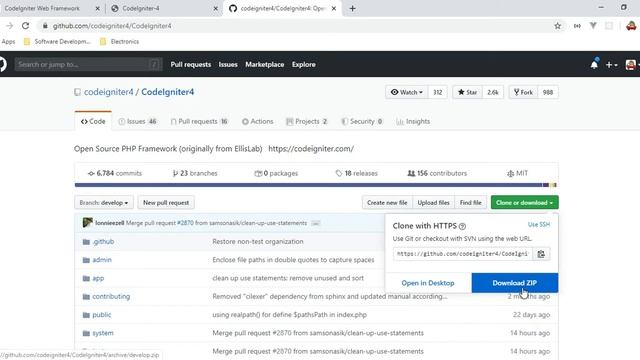Click Create new file button
Viewport: 640px width, 360px height.
pyautogui.click(x=387, y=202)
